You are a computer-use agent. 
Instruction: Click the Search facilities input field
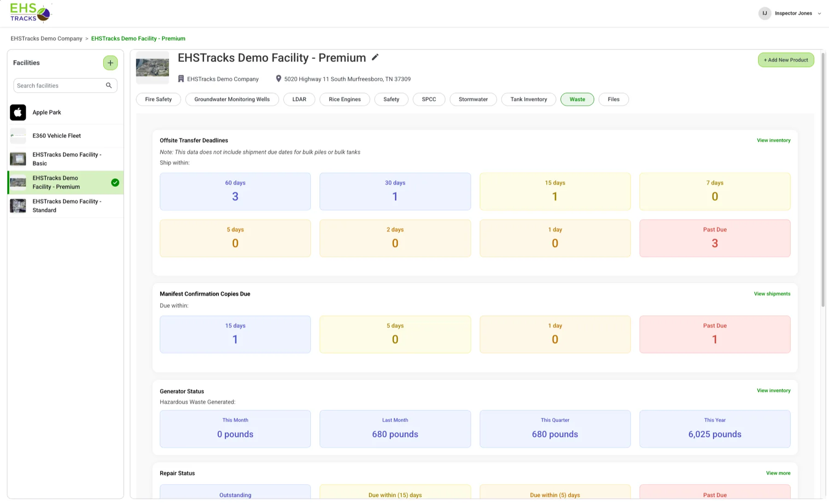click(x=65, y=86)
